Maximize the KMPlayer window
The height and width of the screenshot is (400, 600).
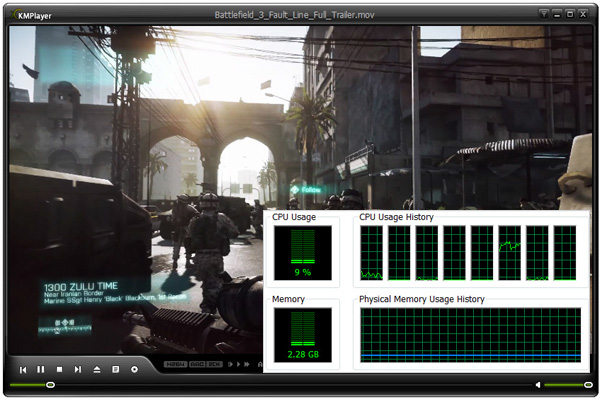[570, 14]
